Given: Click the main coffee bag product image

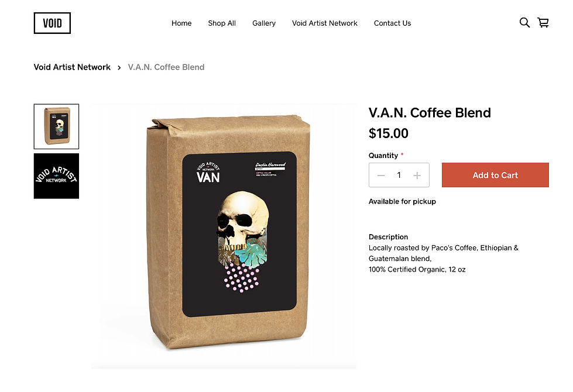Looking at the screenshot, I should [224, 236].
